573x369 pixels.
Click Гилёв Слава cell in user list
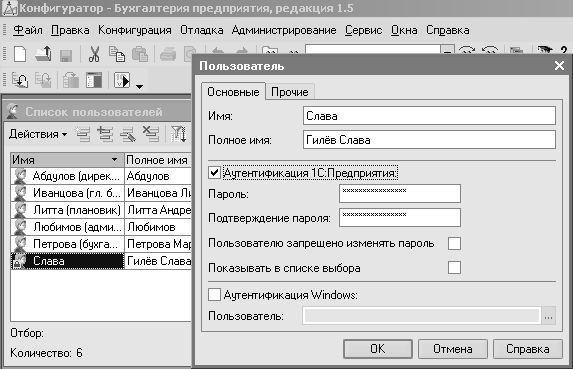click(x=158, y=261)
